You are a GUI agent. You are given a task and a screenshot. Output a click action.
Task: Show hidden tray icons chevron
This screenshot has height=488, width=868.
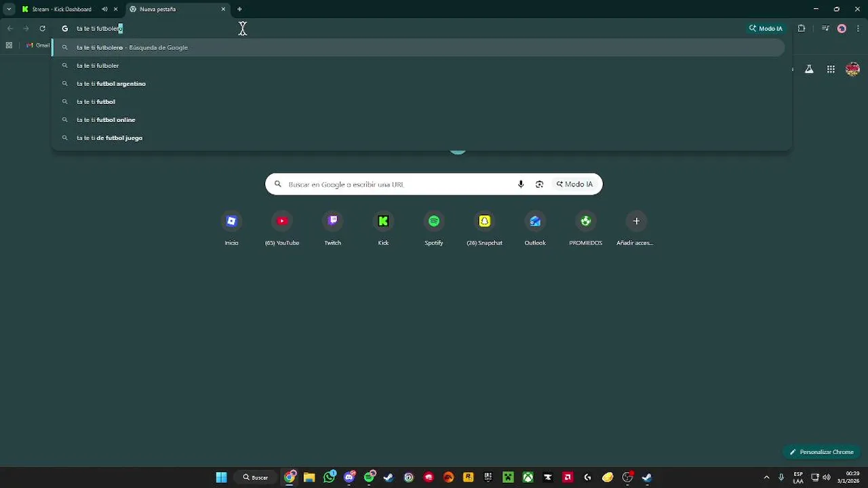click(x=766, y=477)
